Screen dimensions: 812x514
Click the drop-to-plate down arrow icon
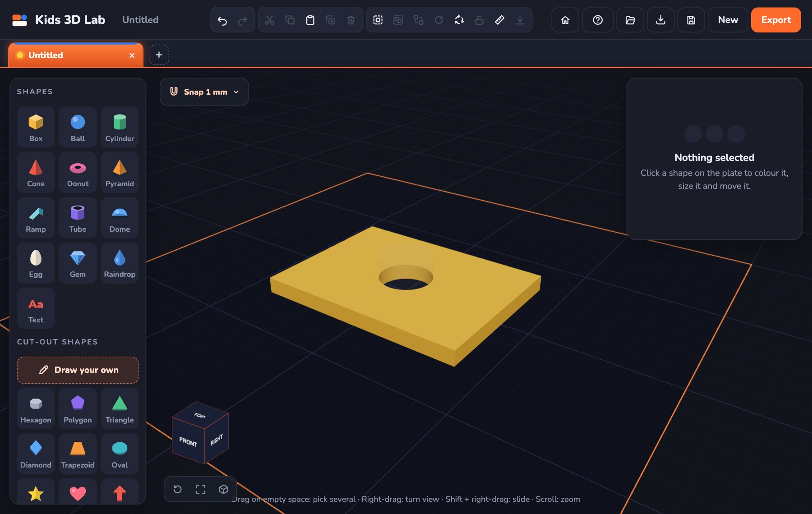(520, 20)
